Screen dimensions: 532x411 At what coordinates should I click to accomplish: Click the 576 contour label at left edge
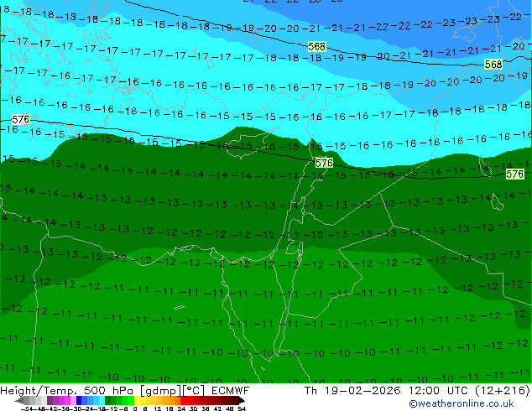[x=21, y=119]
